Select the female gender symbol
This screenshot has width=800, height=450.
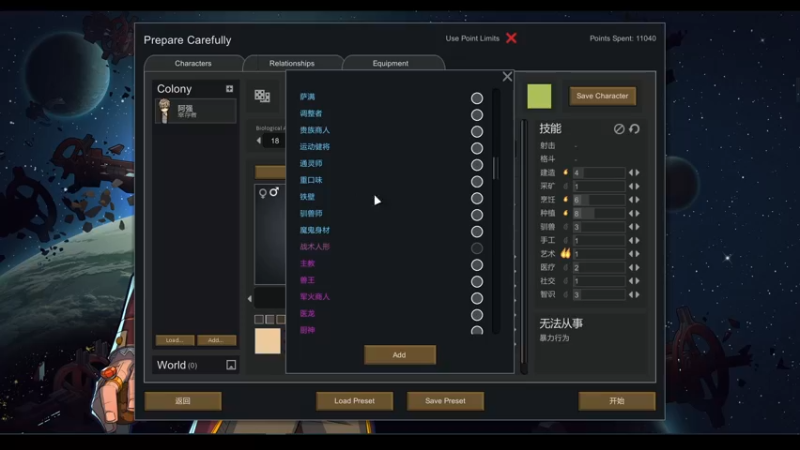click(x=263, y=193)
